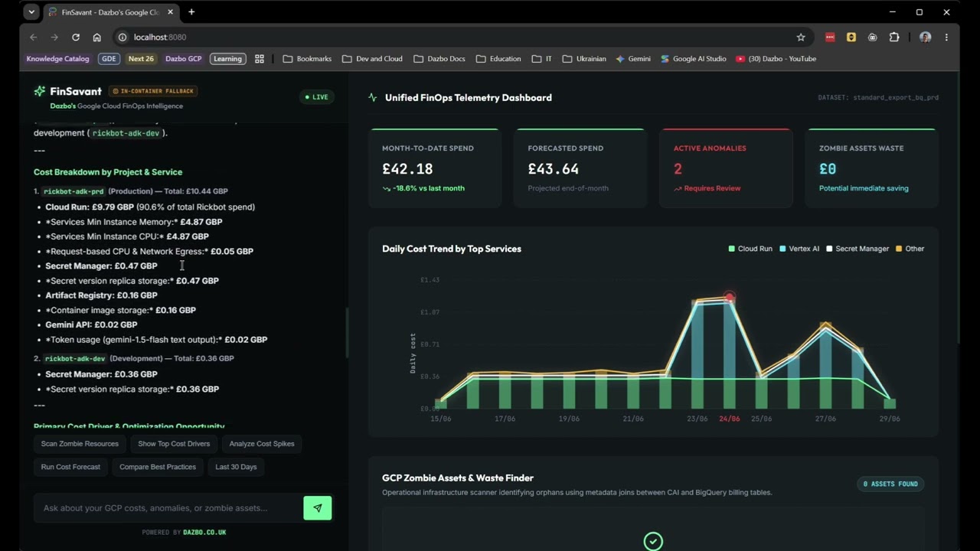Expand the Education bookmark folder
The height and width of the screenshot is (551, 980).
(498, 59)
